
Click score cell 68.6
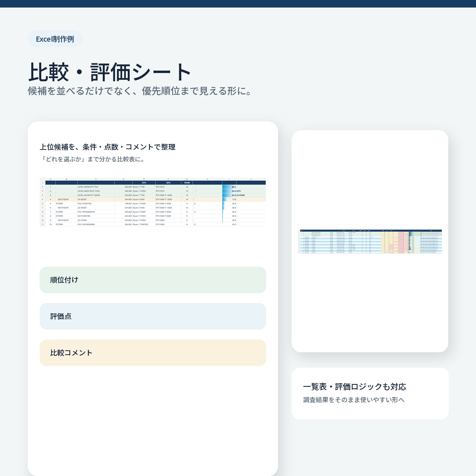click(234, 208)
